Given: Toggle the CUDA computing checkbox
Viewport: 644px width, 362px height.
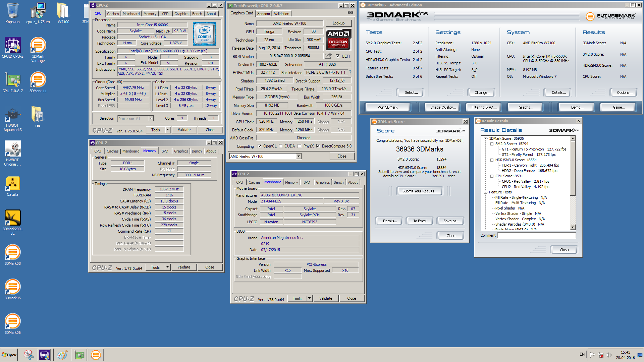Looking at the screenshot, I should pos(281,146).
